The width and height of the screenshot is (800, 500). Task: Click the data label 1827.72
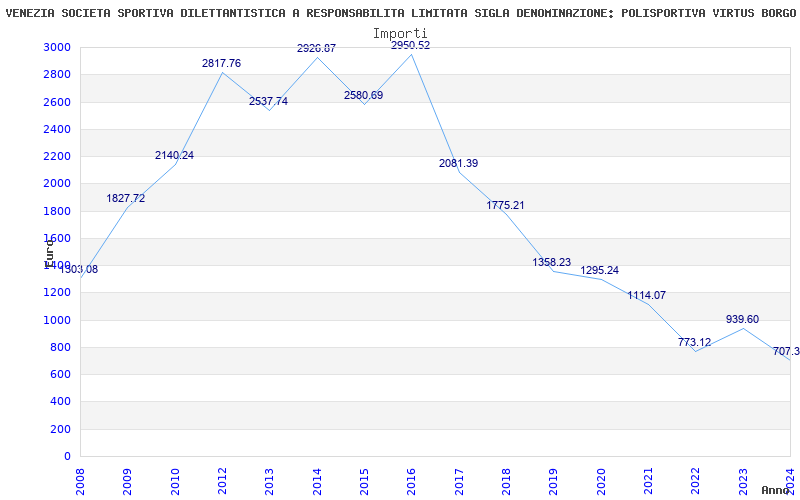(126, 198)
